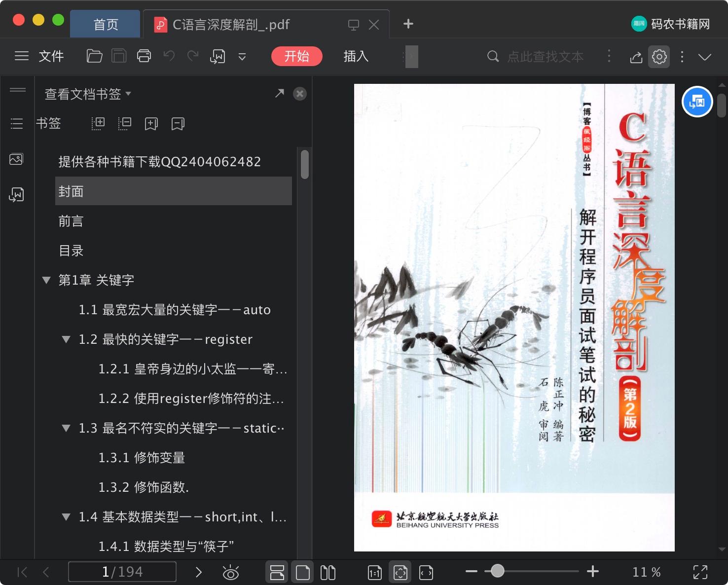Viewport: 728px width, 585px height.
Task: Toggle fit width view
Action: 426,573
